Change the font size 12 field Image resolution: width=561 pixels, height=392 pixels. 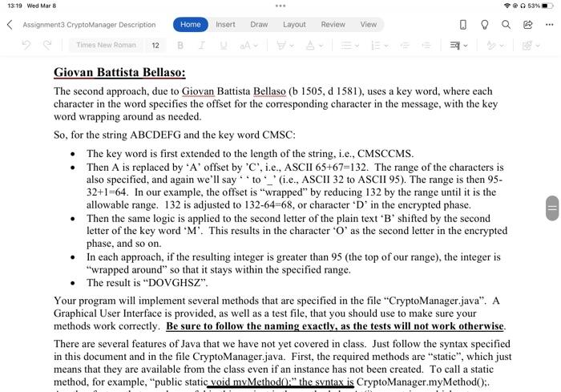155,45
